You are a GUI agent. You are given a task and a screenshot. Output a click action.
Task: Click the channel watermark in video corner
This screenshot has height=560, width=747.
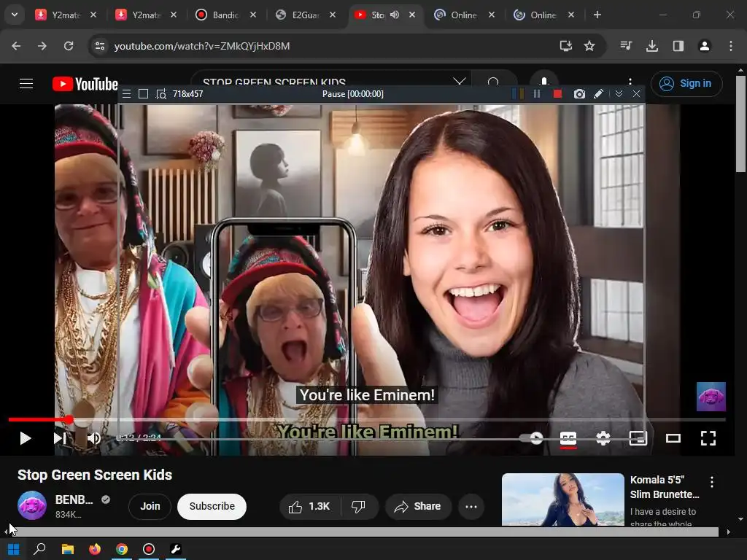click(711, 396)
